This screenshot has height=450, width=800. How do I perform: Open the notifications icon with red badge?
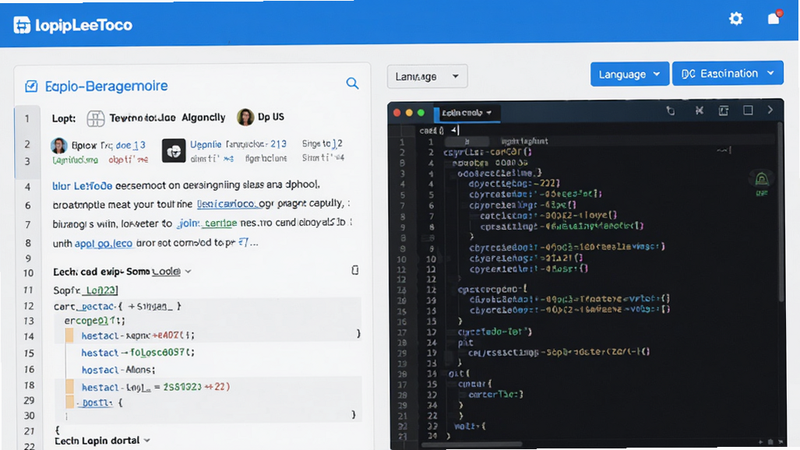(774, 18)
